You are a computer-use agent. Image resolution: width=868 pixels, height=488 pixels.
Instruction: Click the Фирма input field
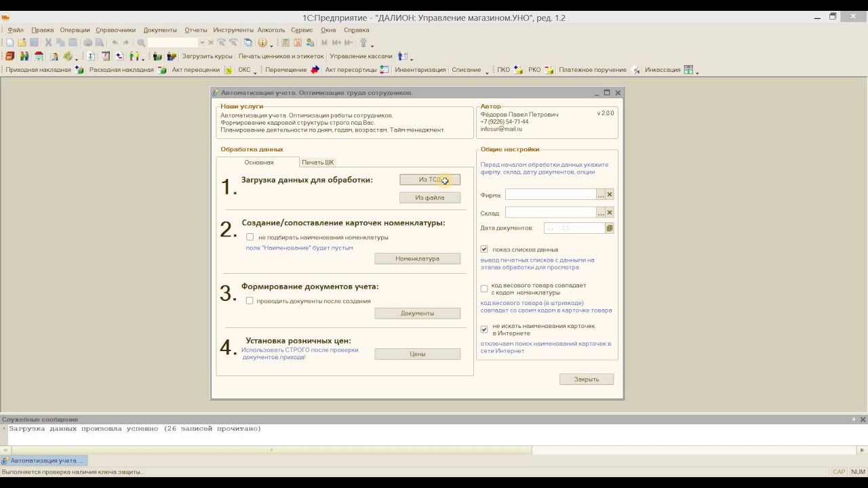click(x=551, y=195)
